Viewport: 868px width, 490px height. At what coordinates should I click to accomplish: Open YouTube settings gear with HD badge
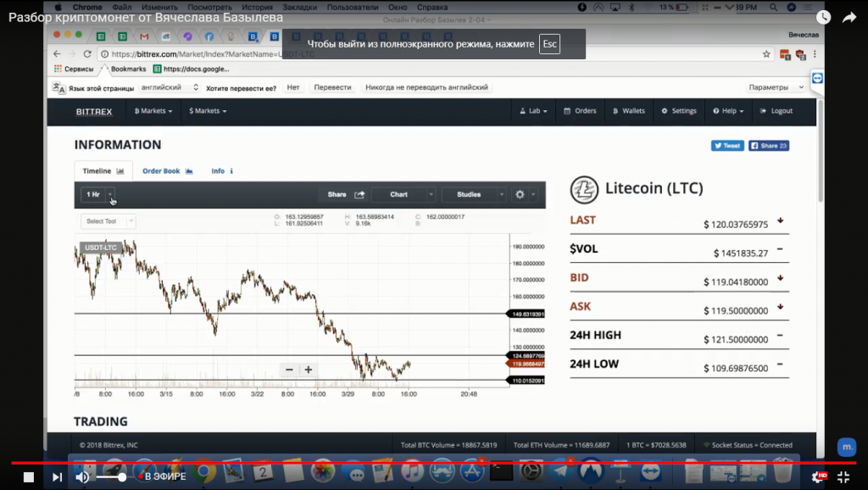pyautogui.click(x=819, y=476)
